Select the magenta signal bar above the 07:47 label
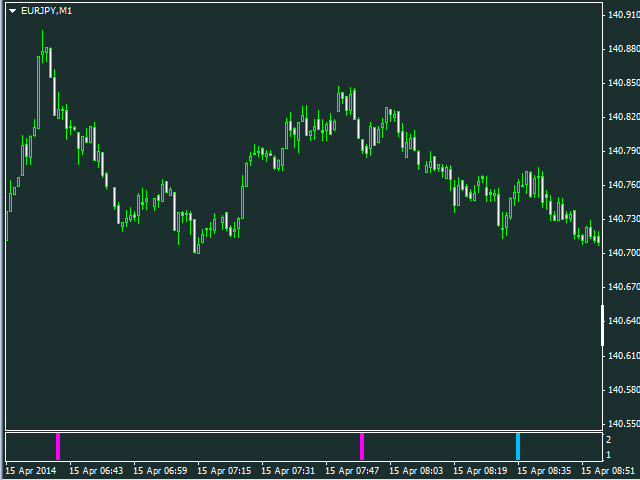 pyautogui.click(x=362, y=447)
